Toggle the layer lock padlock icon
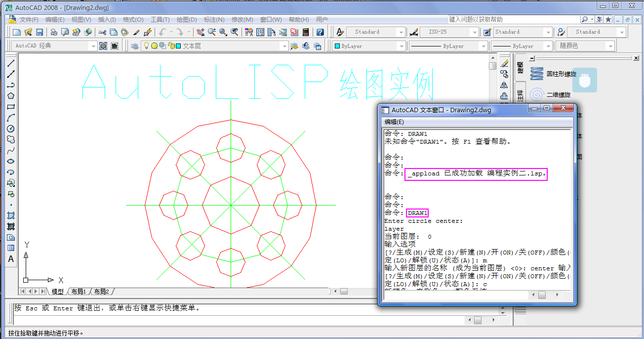Viewport: 644px width, 339px height. 172,46
